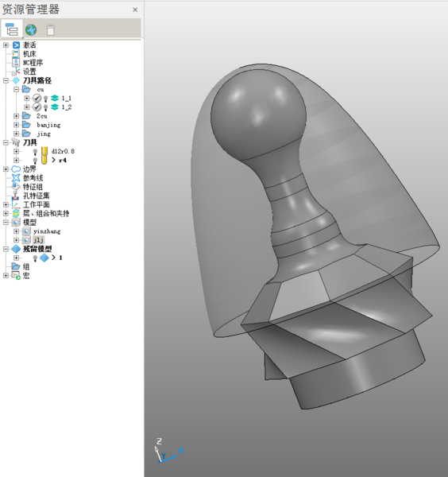Screen dimensions: 448x477
Task: Open the globe browser tab
Action: (x=31, y=30)
